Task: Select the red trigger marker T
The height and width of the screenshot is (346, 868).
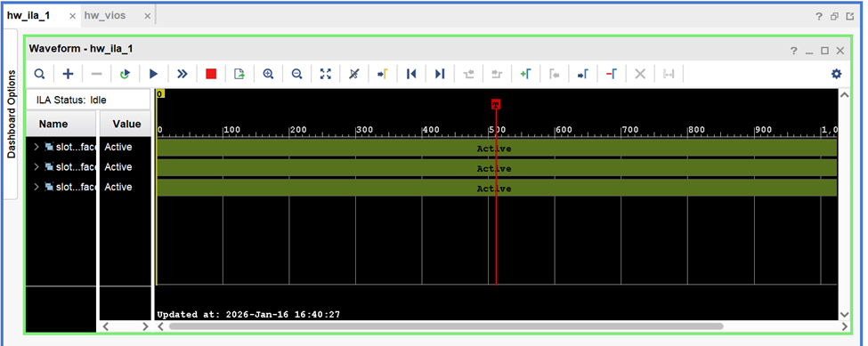Action: click(496, 104)
